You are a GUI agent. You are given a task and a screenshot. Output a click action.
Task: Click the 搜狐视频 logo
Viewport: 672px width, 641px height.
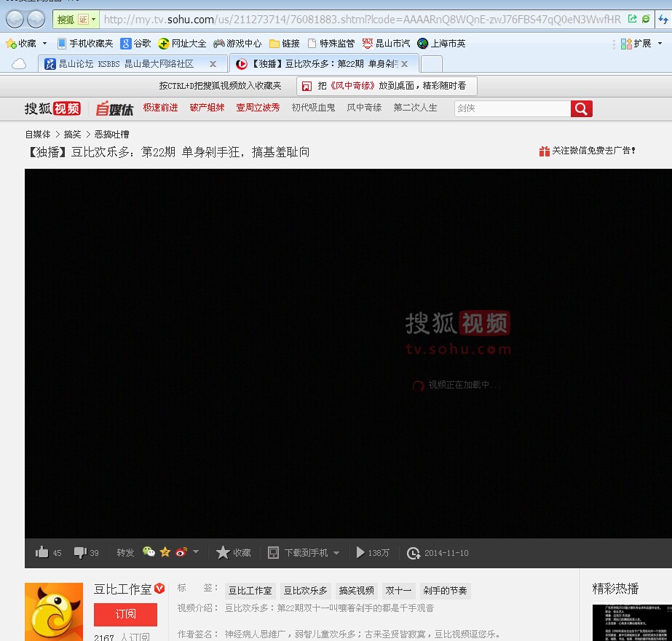coord(52,108)
